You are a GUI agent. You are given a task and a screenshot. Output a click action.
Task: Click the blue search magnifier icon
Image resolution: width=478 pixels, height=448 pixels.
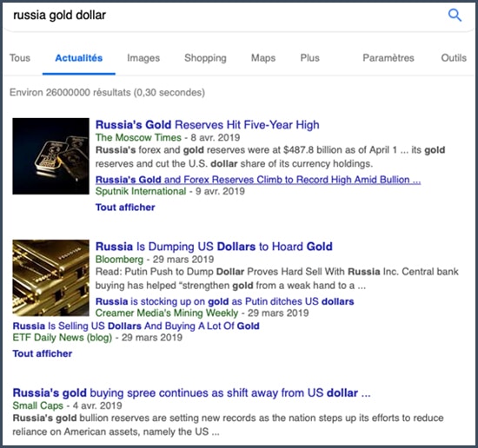click(x=455, y=15)
